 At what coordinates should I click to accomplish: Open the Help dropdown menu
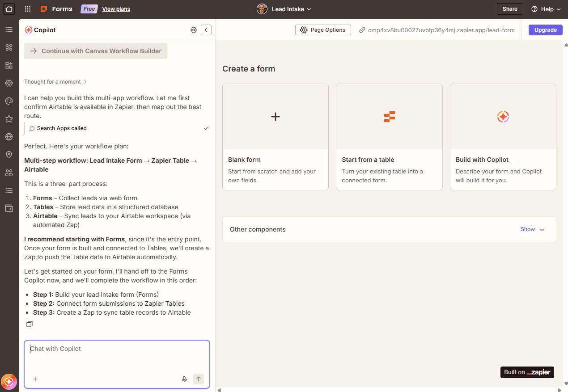546,9
